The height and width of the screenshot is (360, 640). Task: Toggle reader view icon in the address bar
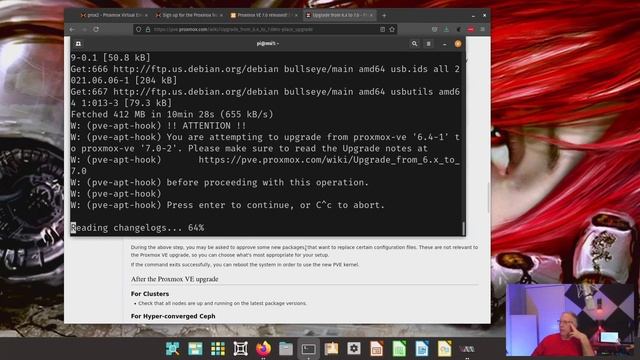pos(382,29)
